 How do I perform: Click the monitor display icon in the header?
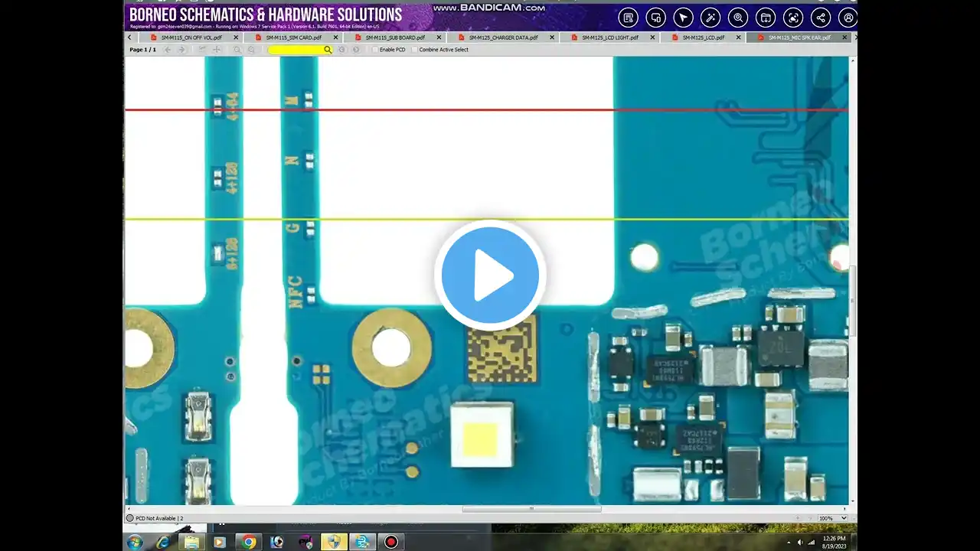click(x=655, y=18)
